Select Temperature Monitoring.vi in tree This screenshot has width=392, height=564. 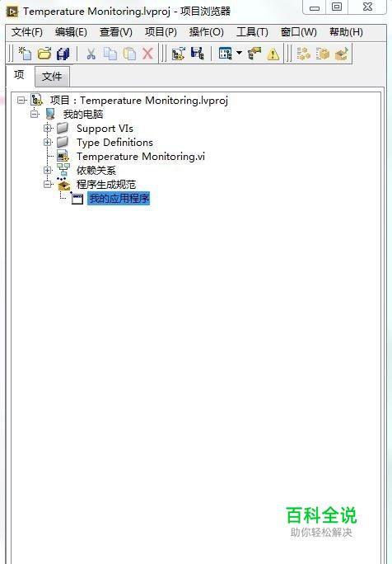coord(140,157)
